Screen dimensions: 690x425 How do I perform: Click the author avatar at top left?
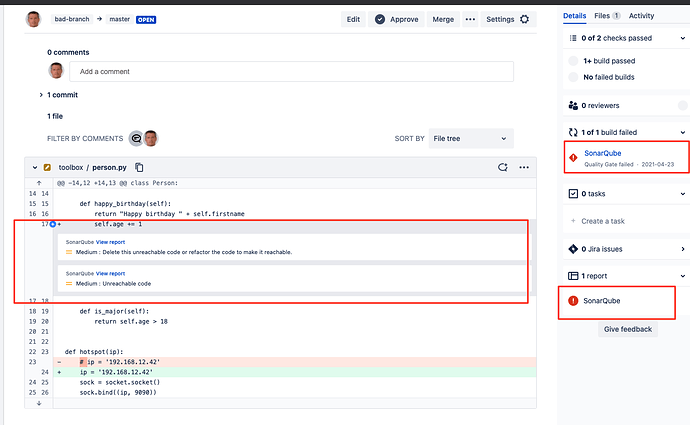pos(33,19)
